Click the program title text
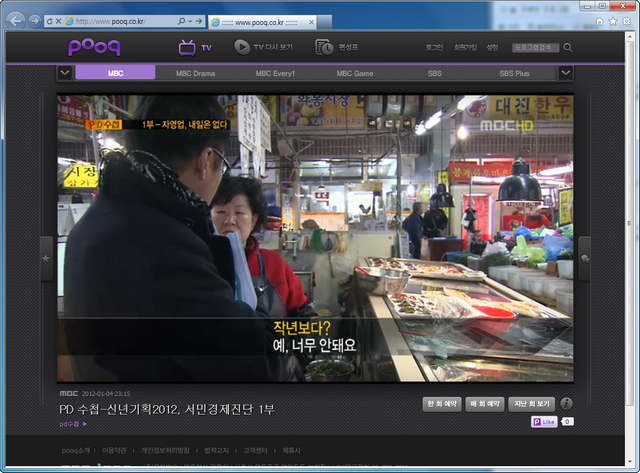Screen dimensions: 640x473 (x=167, y=409)
